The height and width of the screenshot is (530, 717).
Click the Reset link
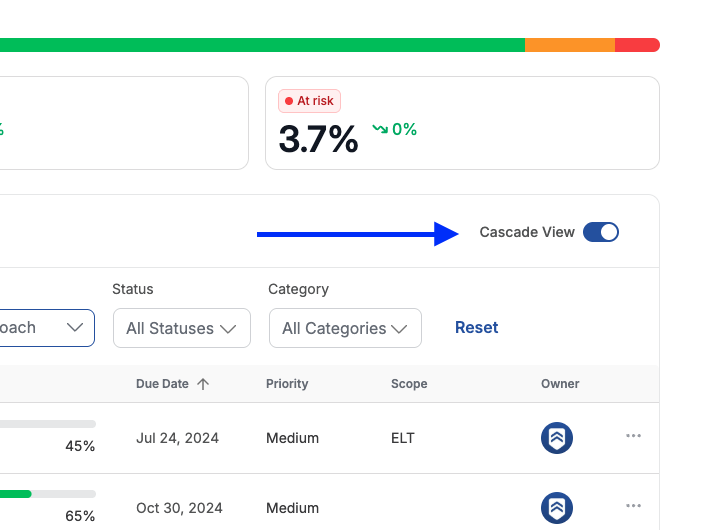pyautogui.click(x=476, y=327)
